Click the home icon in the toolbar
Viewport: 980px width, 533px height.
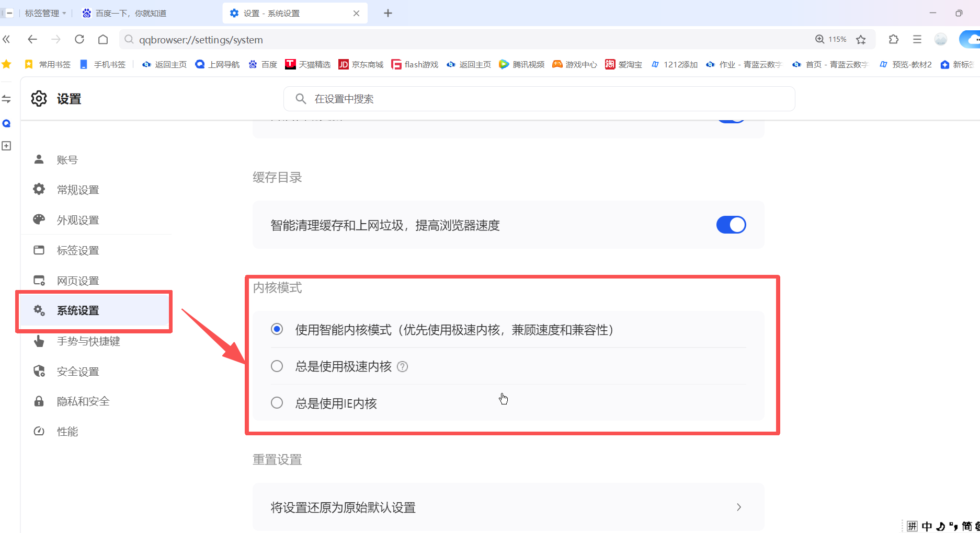(x=102, y=39)
